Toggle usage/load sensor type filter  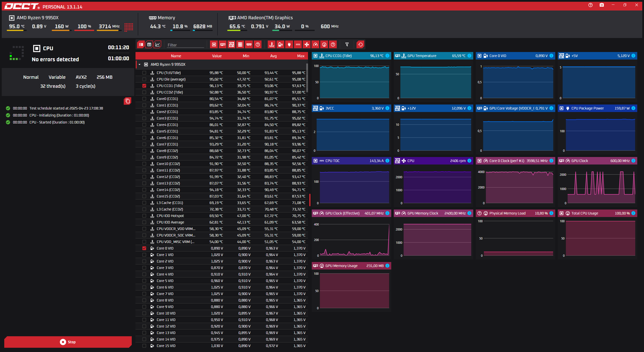324,44
